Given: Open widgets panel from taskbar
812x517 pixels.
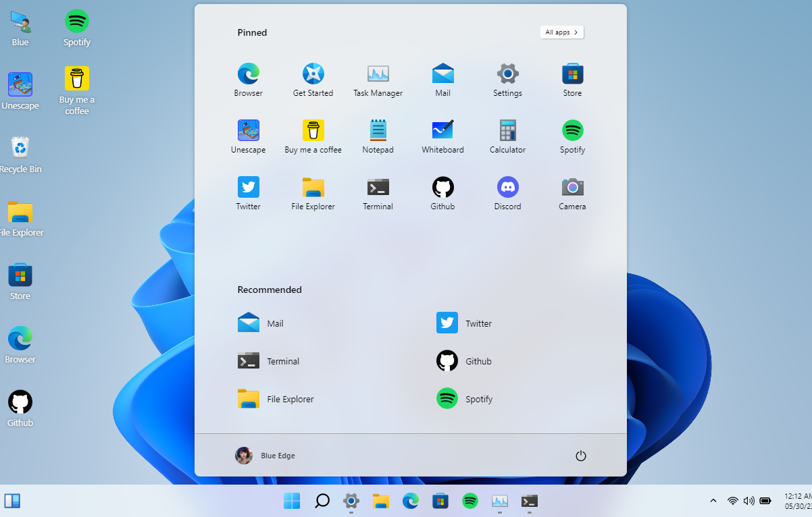Looking at the screenshot, I should pyautogui.click(x=12, y=501).
